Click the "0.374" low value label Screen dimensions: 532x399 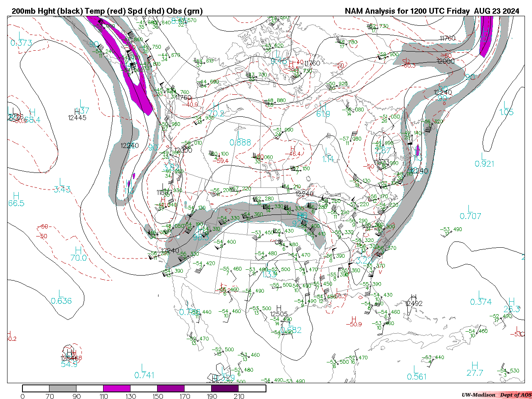pos(481,302)
